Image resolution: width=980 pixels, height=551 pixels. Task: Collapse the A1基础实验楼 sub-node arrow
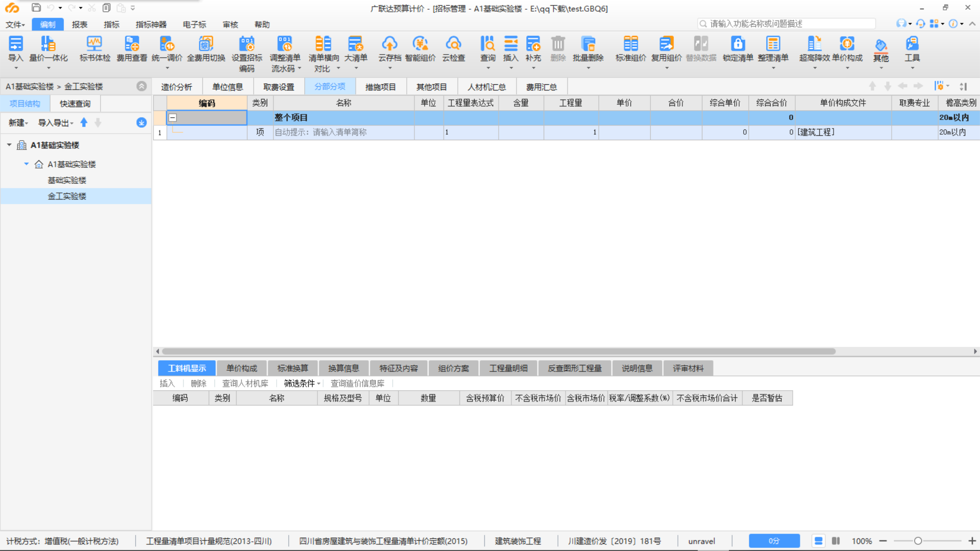coord(27,164)
